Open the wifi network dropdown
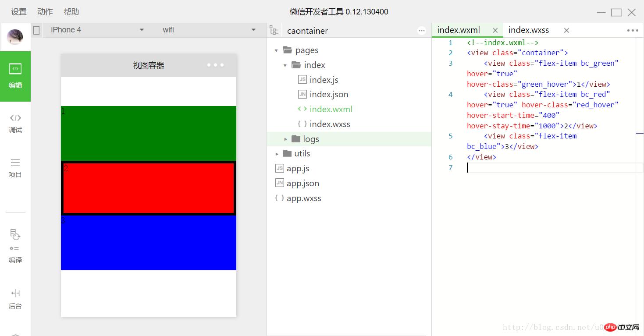Viewport: 644px width, 336px height. (x=209, y=30)
